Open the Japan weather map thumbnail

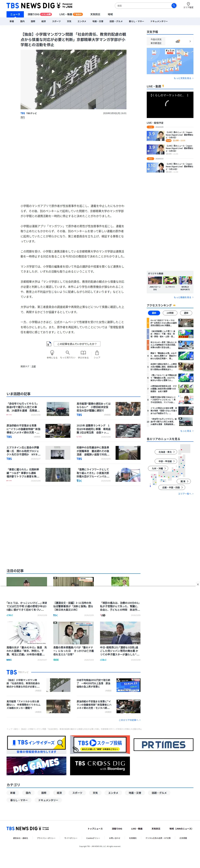point(170,61)
